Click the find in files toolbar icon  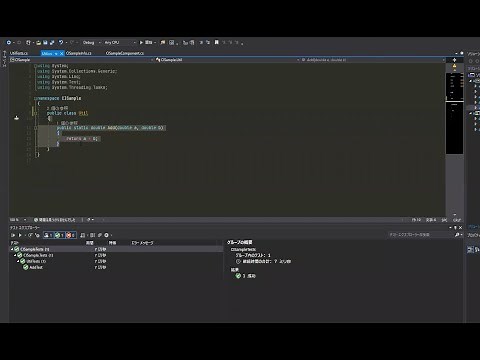(x=163, y=43)
